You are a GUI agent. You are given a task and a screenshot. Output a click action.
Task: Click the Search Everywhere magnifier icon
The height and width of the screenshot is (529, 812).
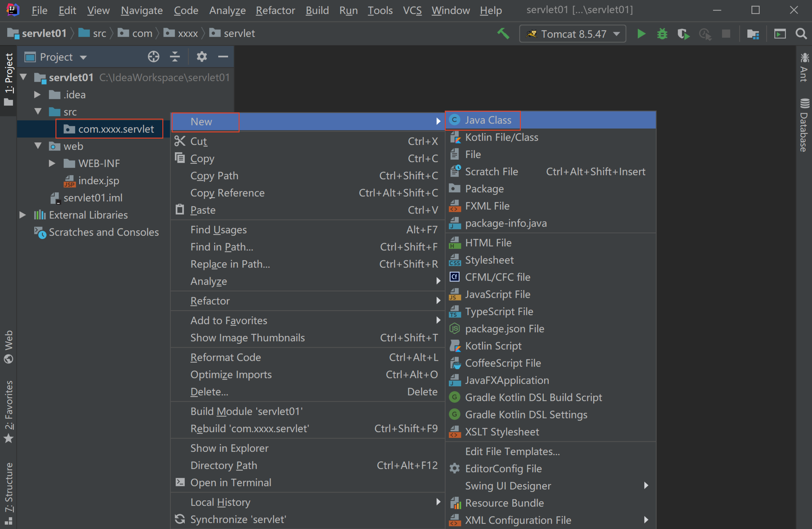[x=801, y=34]
